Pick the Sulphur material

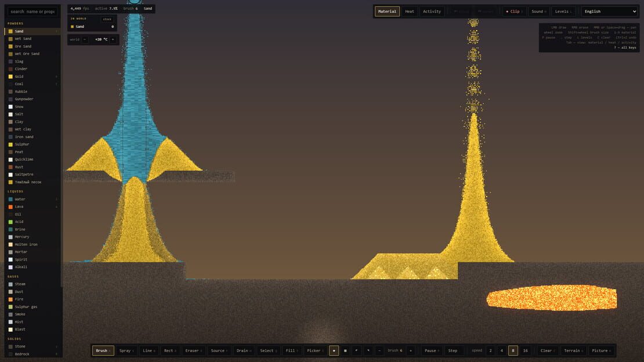[32, 144]
